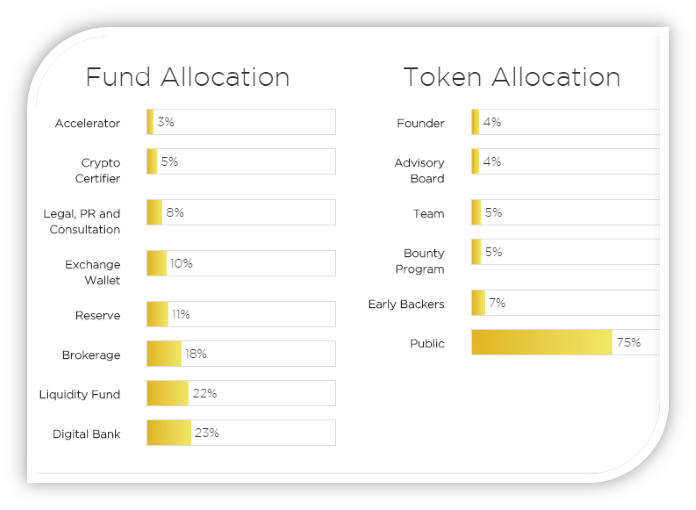Select the Brokerage 18% bar
This screenshot has width=696, height=510.
click(x=241, y=354)
